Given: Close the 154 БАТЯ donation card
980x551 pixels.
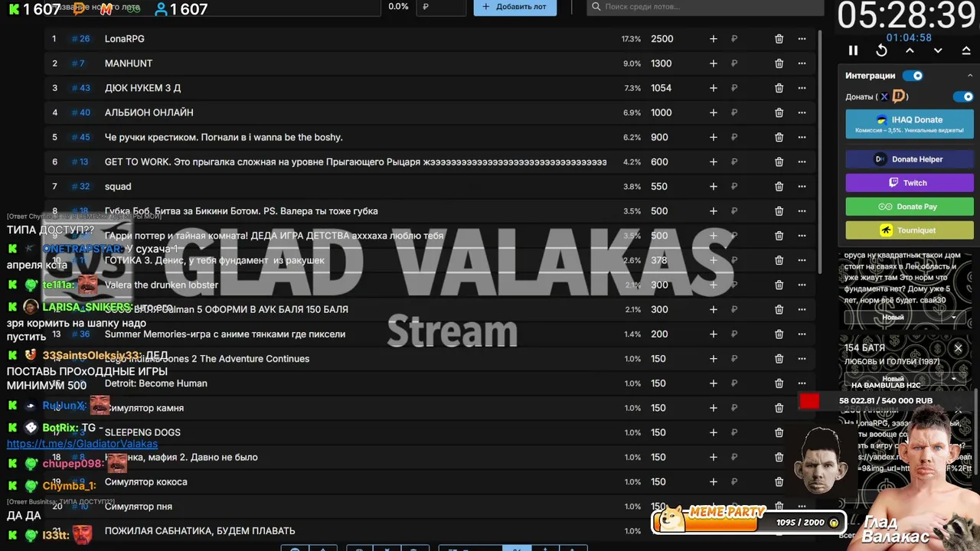Looking at the screenshot, I should pyautogui.click(x=958, y=348).
